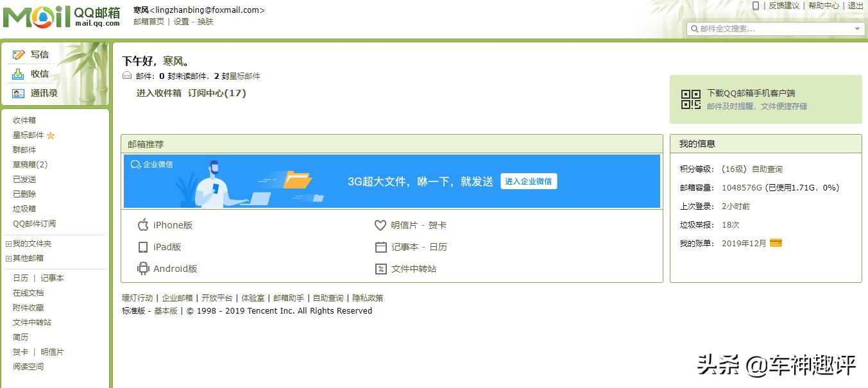Open the mail search options dropdown arrow

pyautogui.click(x=858, y=29)
